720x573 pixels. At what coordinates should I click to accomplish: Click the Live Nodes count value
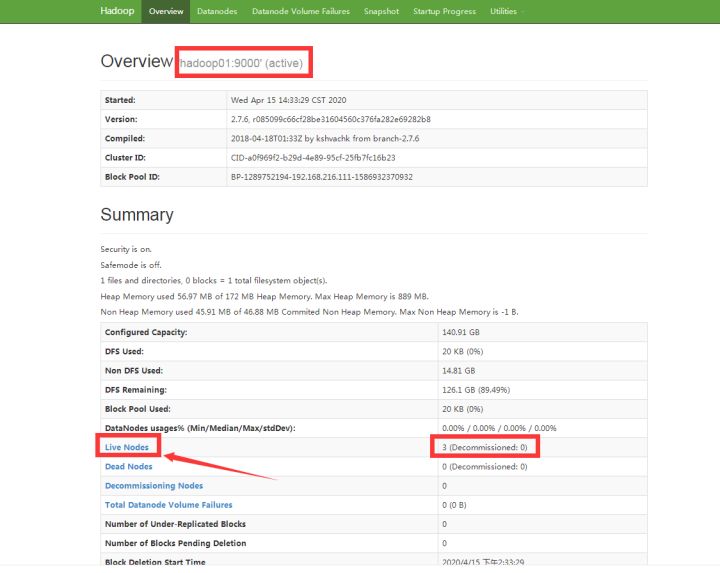(484, 447)
